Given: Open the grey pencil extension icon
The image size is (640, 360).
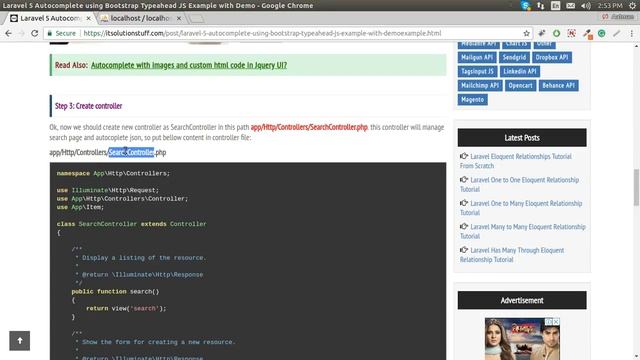Looking at the screenshot, I should (x=616, y=33).
